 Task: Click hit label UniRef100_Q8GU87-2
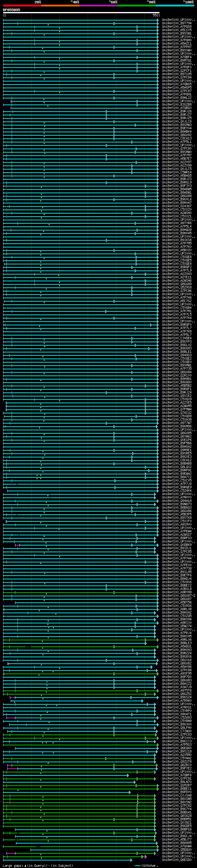coord(179,595)
